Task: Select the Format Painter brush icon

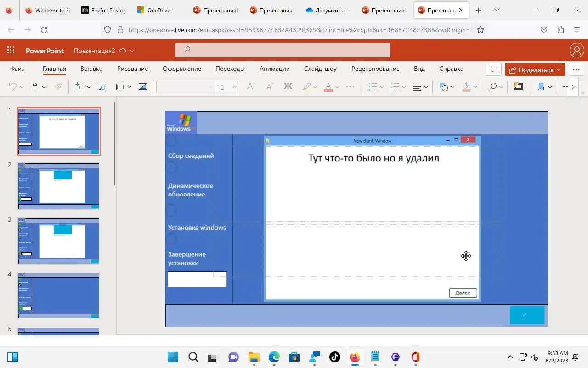Action: click(x=57, y=86)
